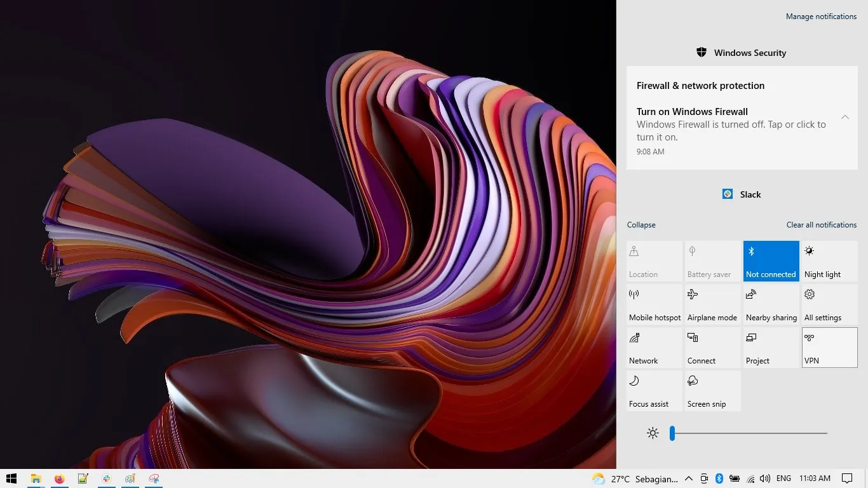Turn off the Bluetooth quick action

[x=771, y=261]
